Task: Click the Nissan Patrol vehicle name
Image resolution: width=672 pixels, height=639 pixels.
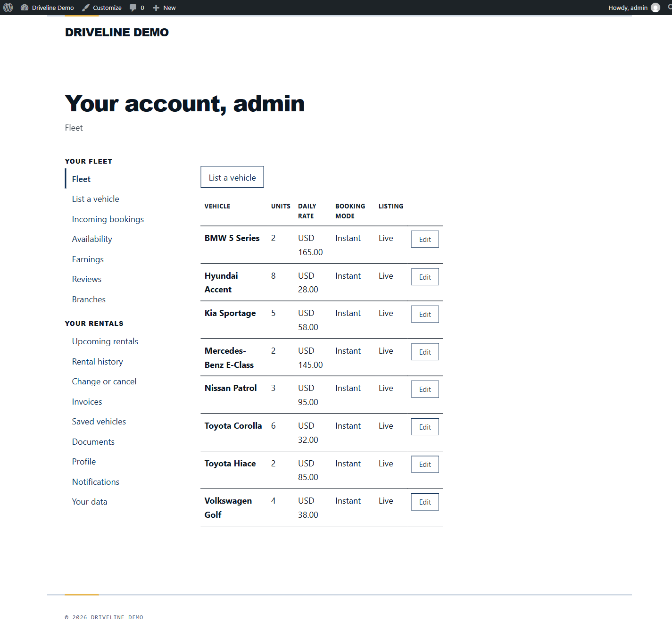Action: point(231,388)
